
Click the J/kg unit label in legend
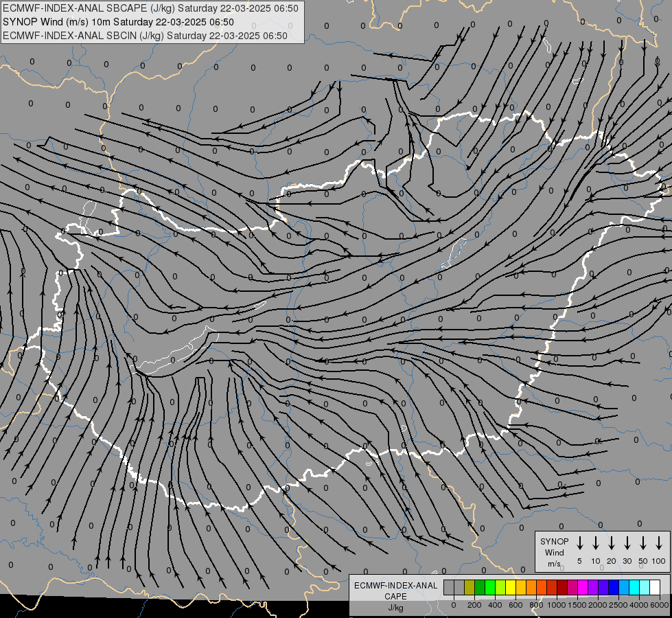(395, 608)
